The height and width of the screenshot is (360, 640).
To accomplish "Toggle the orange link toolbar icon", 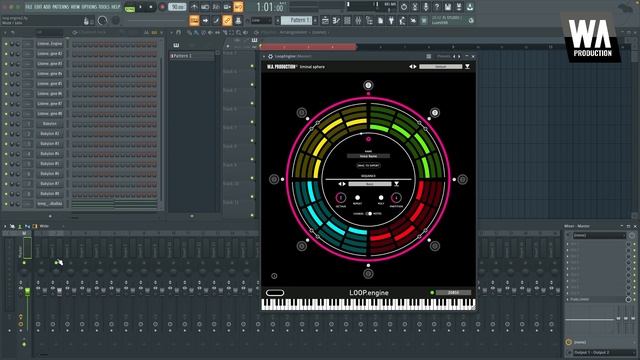I will pos(227,20).
